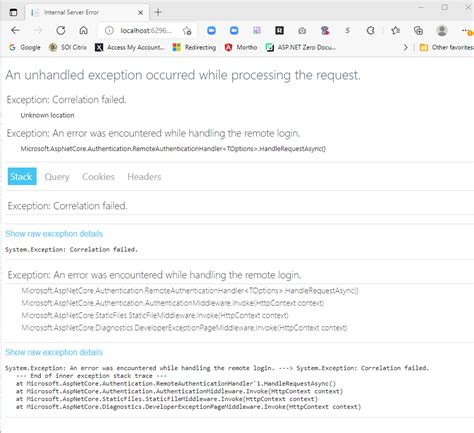Expand the bookmarks overflow chevron
This screenshot has height=433, width=474.
pos(405,47)
